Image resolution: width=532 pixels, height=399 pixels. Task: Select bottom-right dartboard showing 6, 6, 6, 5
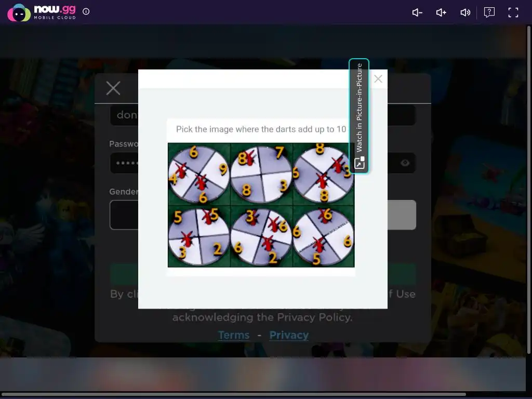[x=323, y=236]
